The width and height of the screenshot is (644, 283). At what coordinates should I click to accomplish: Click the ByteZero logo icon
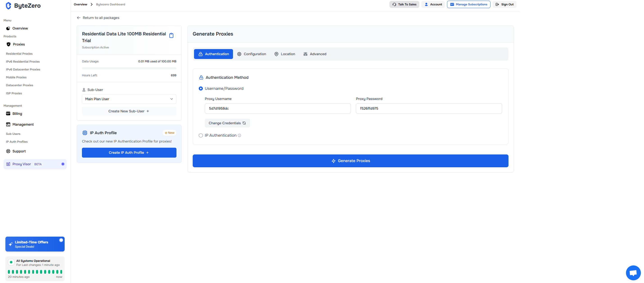8,6
